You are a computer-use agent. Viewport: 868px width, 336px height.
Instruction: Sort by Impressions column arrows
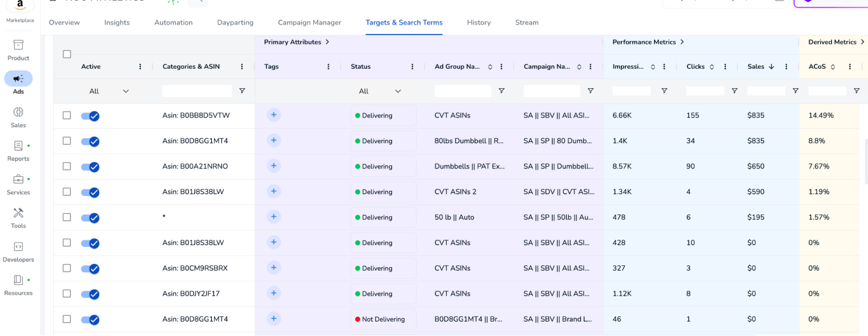coord(653,67)
